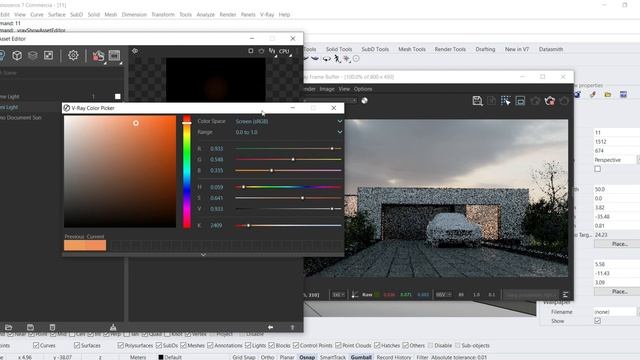Image resolution: width=640 pixels, height=360 pixels.
Task: Open HSV dropdown in Frame Buffer status bar
Action: (443, 295)
